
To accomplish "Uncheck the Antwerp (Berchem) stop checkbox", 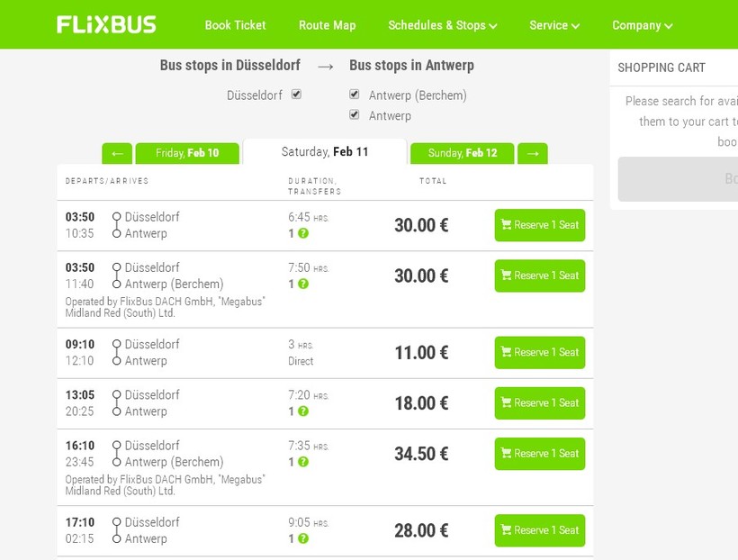I will [355, 95].
